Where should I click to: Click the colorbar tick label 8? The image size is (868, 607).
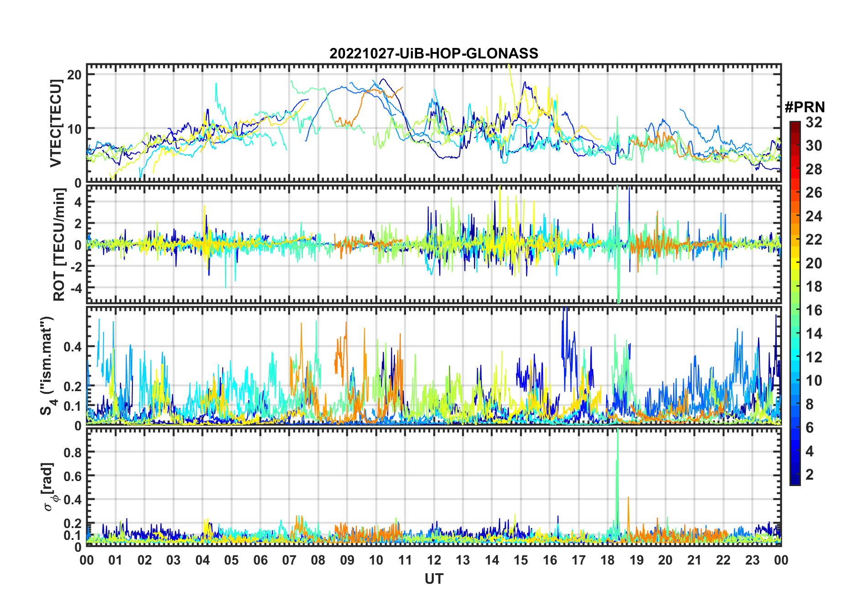click(810, 404)
